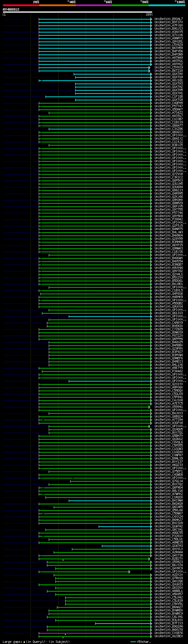
Task: Choose the UniRef100_B7FIX3 entry
Action: click(169, 623)
